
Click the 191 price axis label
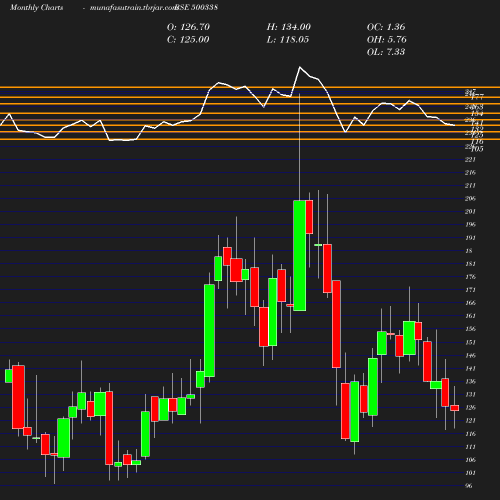click(x=470, y=238)
